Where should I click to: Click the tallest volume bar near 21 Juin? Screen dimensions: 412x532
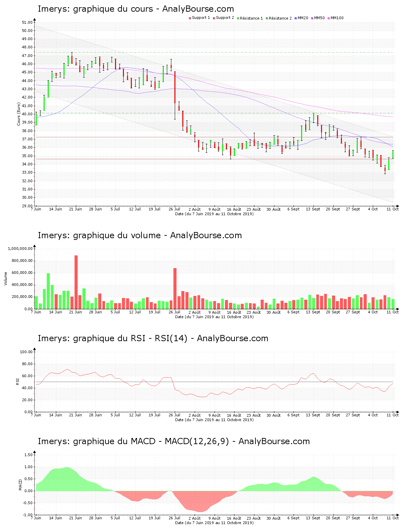pyautogui.click(x=76, y=282)
